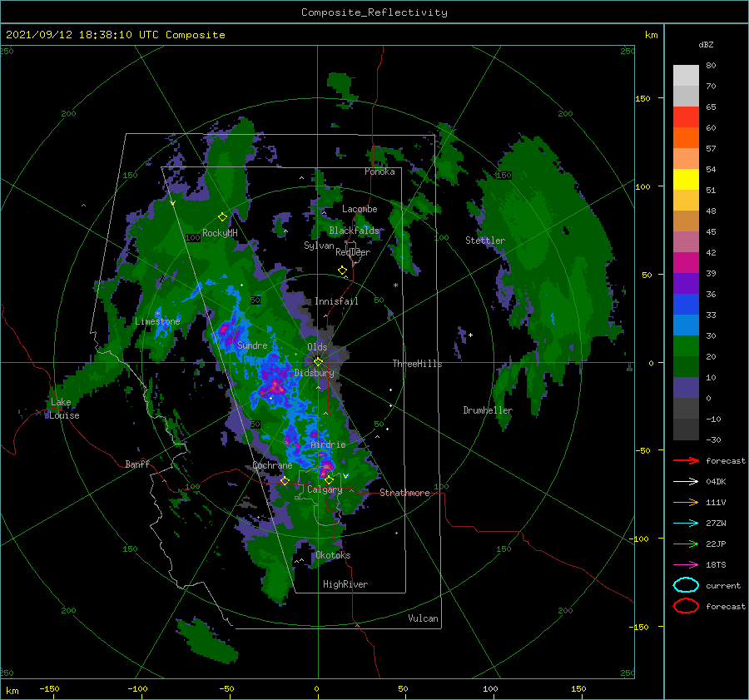Click the yellow diamond marker below Cochrane
Screen dimensions: 749x700
pos(285,481)
